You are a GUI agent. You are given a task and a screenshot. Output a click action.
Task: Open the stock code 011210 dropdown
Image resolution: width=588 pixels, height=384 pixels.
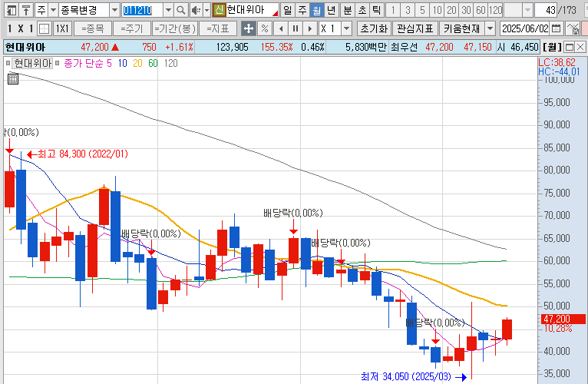(x=168, y=10)
